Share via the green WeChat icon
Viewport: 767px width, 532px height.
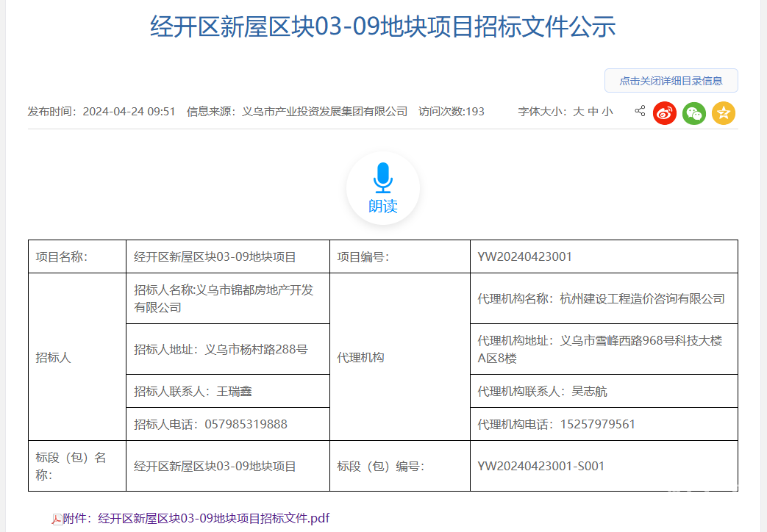click(693, 112)
